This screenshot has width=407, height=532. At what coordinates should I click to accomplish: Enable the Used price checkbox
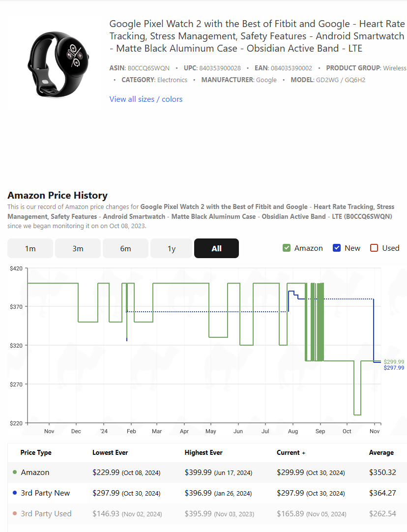(374, 248)
